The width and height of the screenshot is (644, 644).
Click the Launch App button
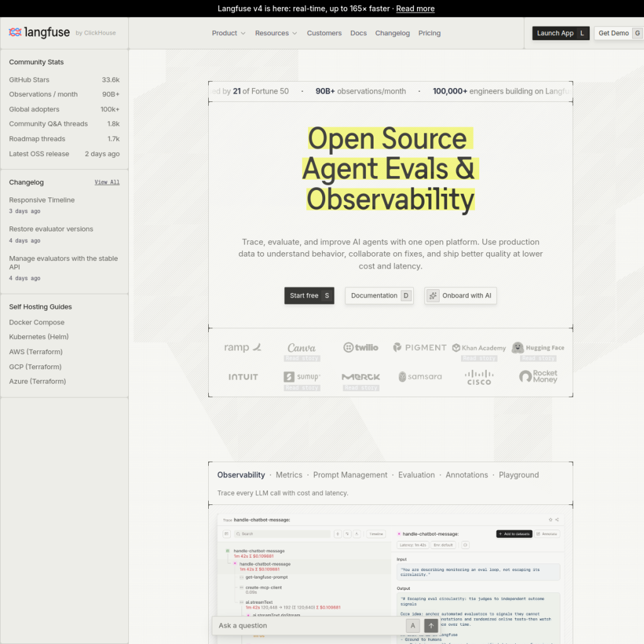click(x=560, y=33)
